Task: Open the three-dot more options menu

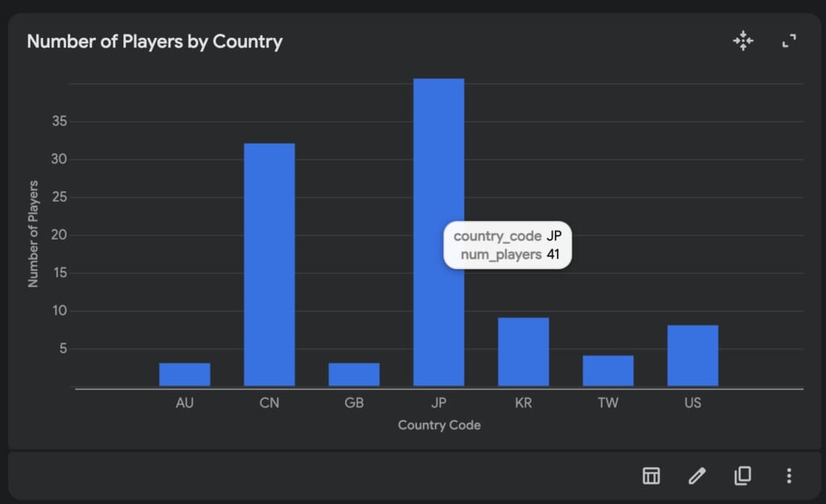Action: coord(789,476)
